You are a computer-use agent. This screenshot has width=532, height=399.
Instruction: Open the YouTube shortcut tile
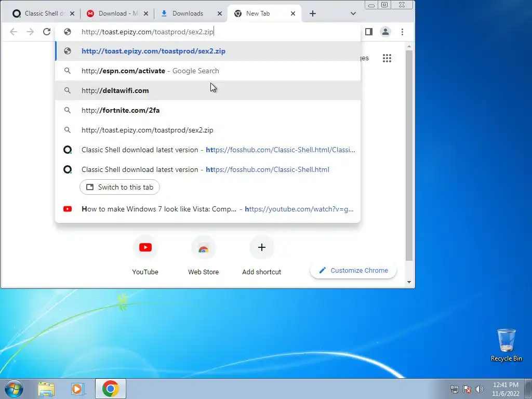(145, 255)
